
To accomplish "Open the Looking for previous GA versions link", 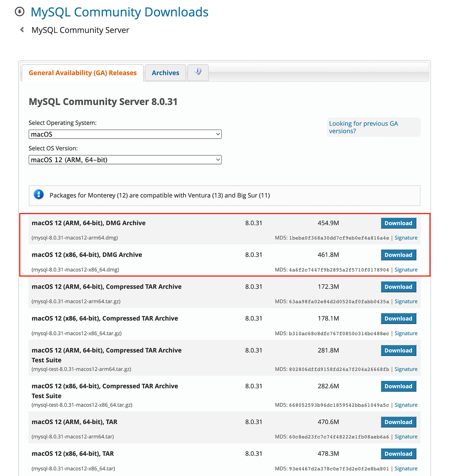I will tap(363, 127).
